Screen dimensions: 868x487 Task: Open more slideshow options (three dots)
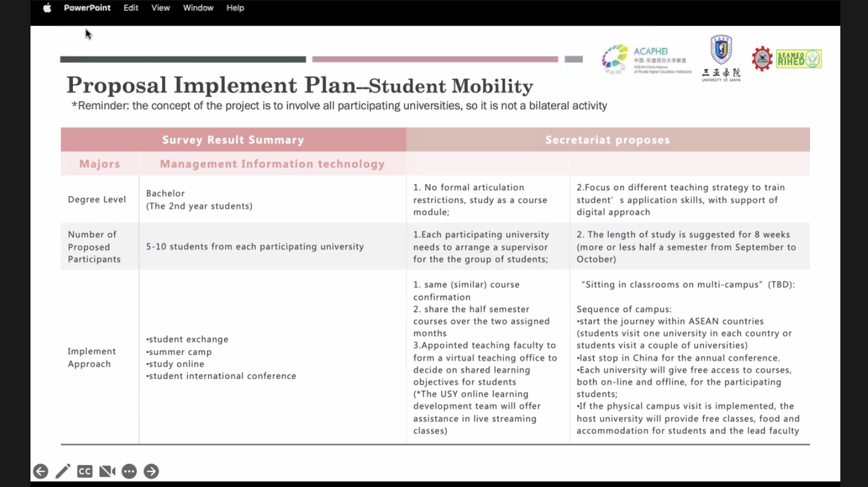129,471
